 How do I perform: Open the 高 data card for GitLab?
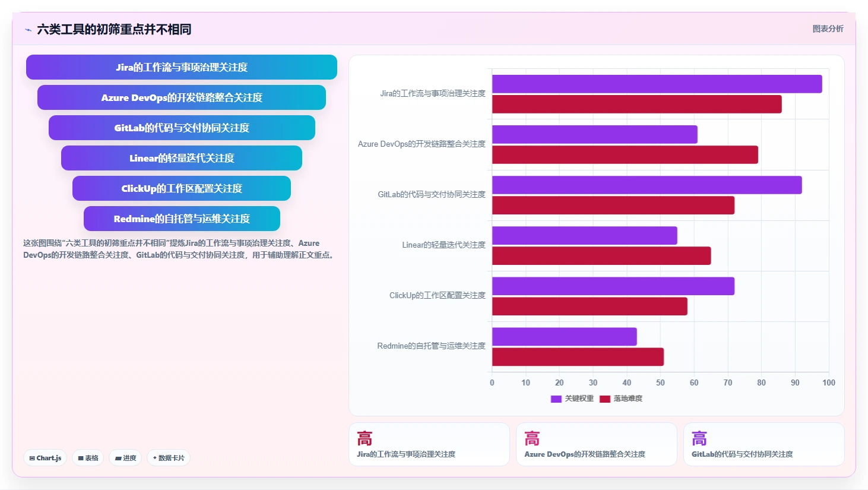[764, 444]
